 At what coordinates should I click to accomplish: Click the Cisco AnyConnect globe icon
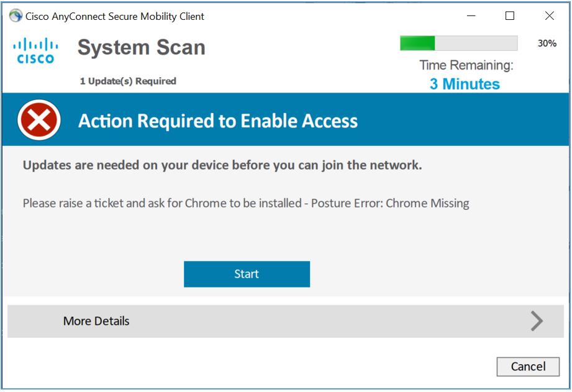[14, 16]
